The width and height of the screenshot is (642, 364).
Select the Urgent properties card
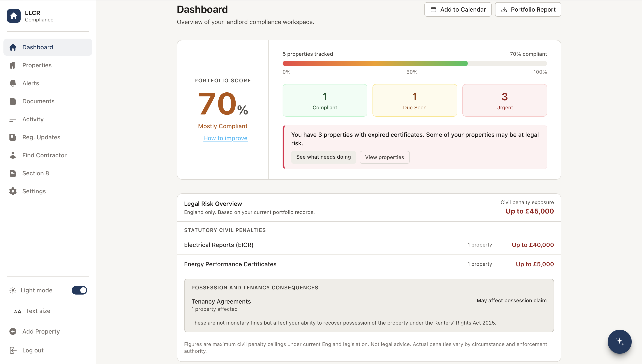504,100
